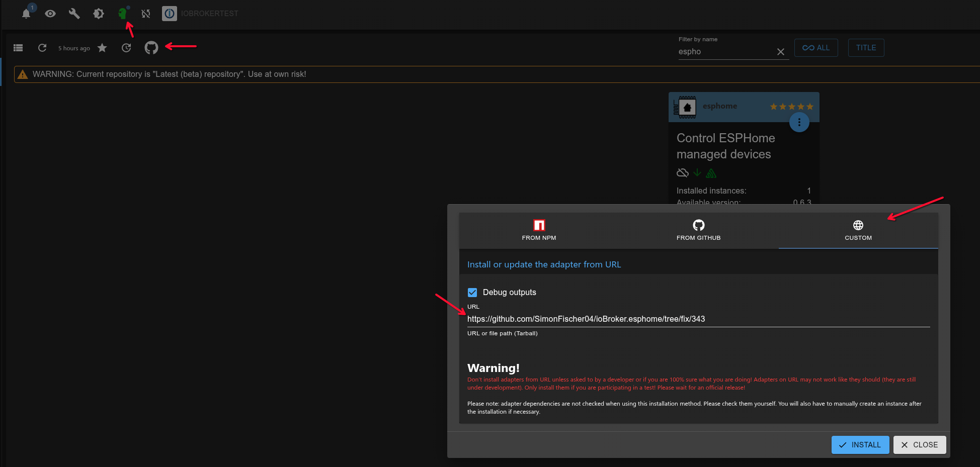980x467 pixels.
Task: Click the CLOSE button in dialog
Action: [x=920, y=445]
